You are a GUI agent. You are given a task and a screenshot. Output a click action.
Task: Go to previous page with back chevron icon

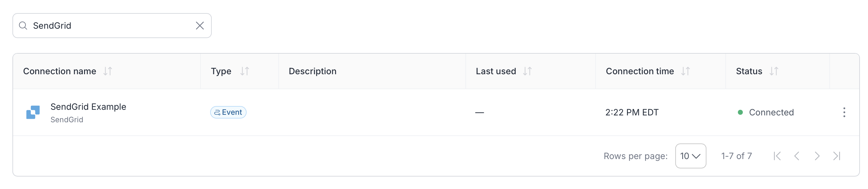point(797,156)
